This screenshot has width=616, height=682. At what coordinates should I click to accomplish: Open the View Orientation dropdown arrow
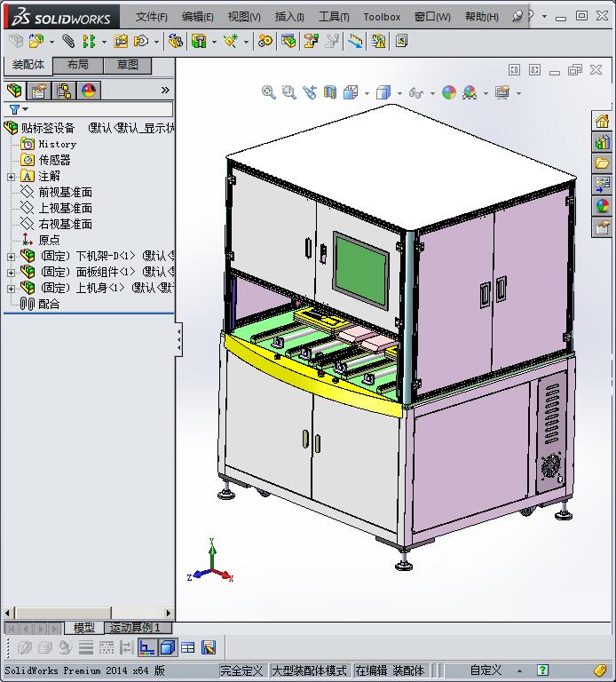click(367, 93)
